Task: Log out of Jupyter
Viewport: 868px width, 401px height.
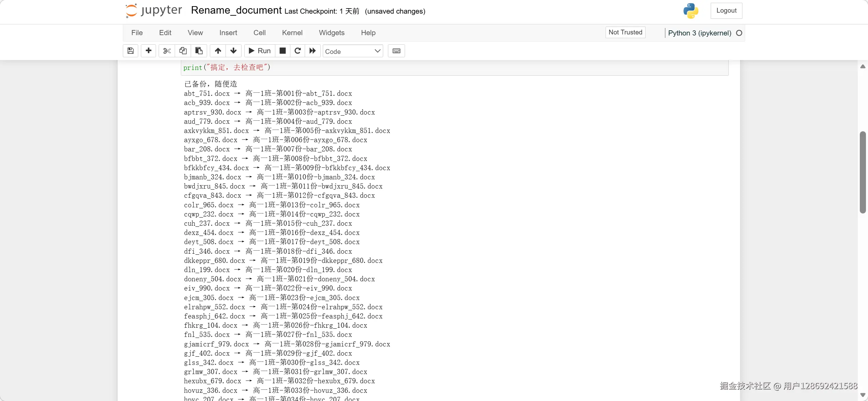Action: (x=726, y=11)
